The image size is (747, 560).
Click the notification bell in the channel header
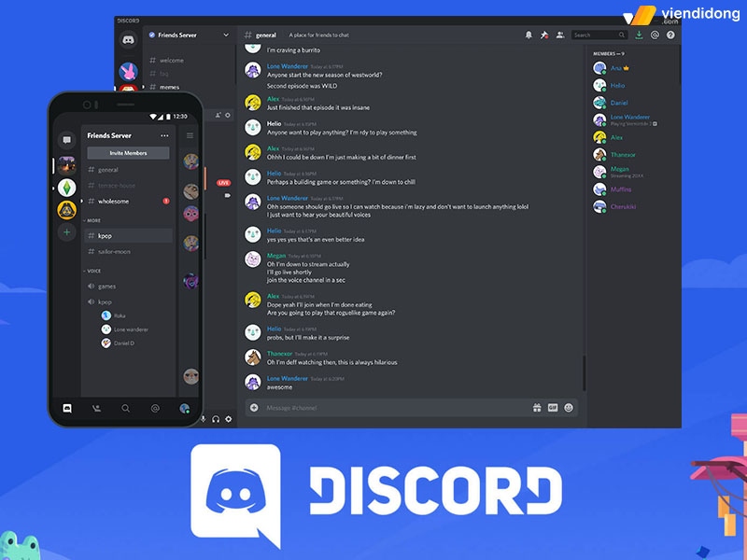[x=529, y=35]
